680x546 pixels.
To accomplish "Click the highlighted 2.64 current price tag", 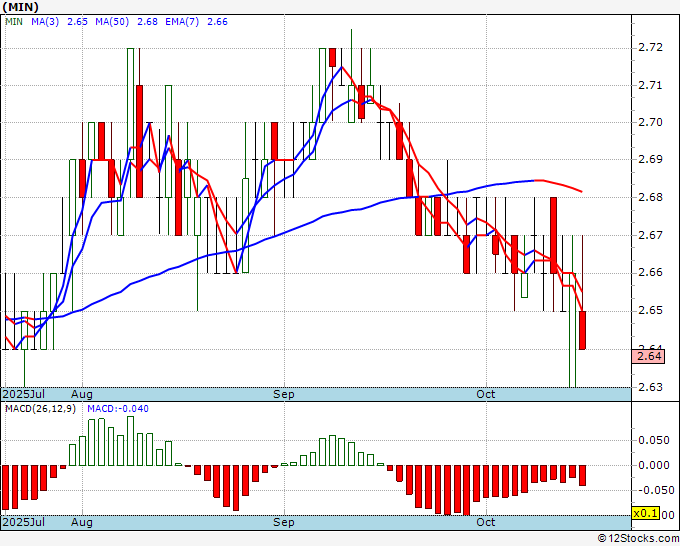I will coord(648,356).
